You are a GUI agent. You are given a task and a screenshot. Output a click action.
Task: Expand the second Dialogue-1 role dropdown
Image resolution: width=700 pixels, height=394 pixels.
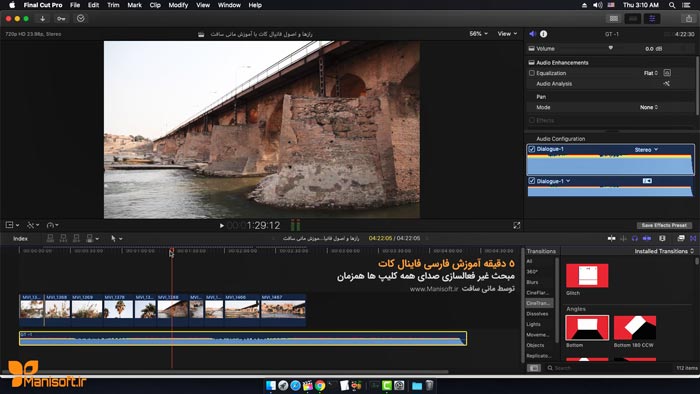click(568, 181)
